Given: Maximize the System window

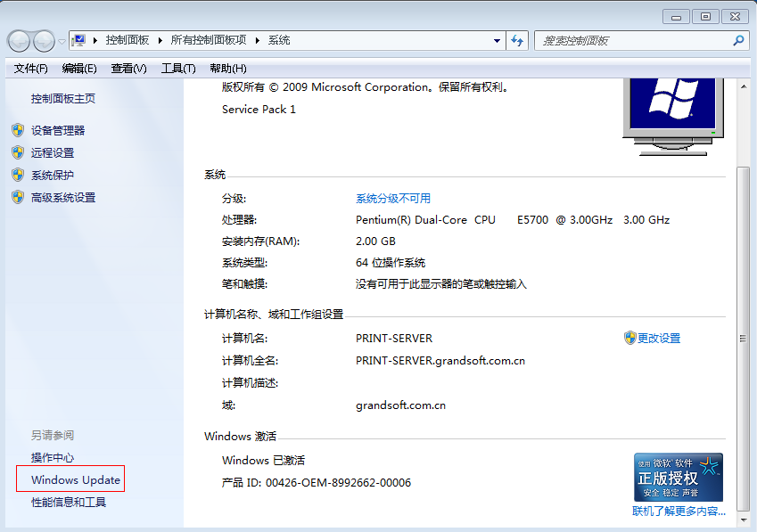Looking at the screenshot, I should pos(705,17).
